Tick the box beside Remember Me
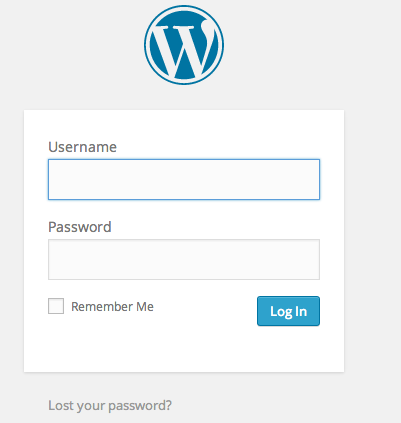This screenshot has height=423, width=401. point(56,306)
